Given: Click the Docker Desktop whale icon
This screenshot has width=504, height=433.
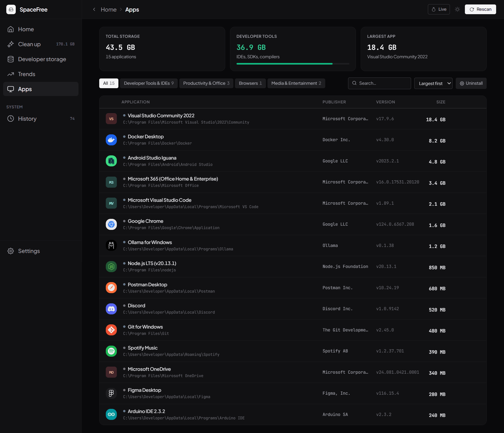Looking at the screenshot, I should point(111,140).
